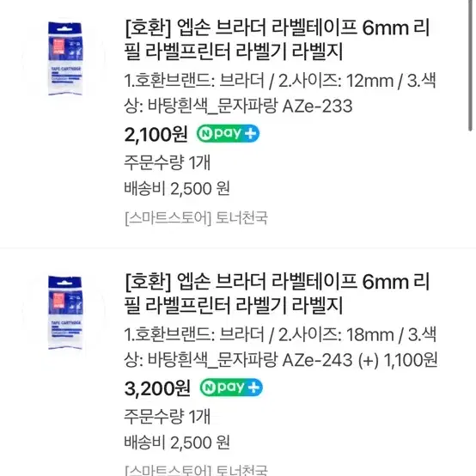Click the Npay+ badge next to 2,100원
The height and width of the screenshot is (476, 476).
[228, 133]
